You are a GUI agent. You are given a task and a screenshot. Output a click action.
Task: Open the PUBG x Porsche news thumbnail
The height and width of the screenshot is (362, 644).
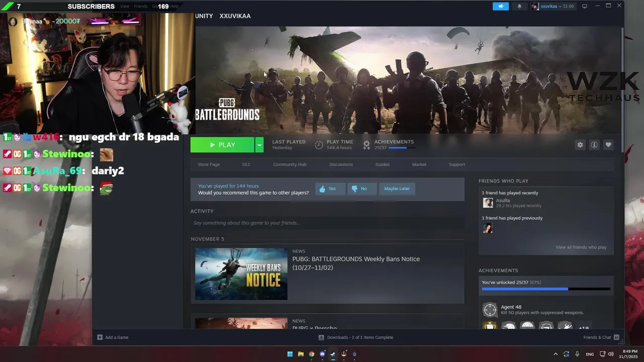tap(242, 323)
